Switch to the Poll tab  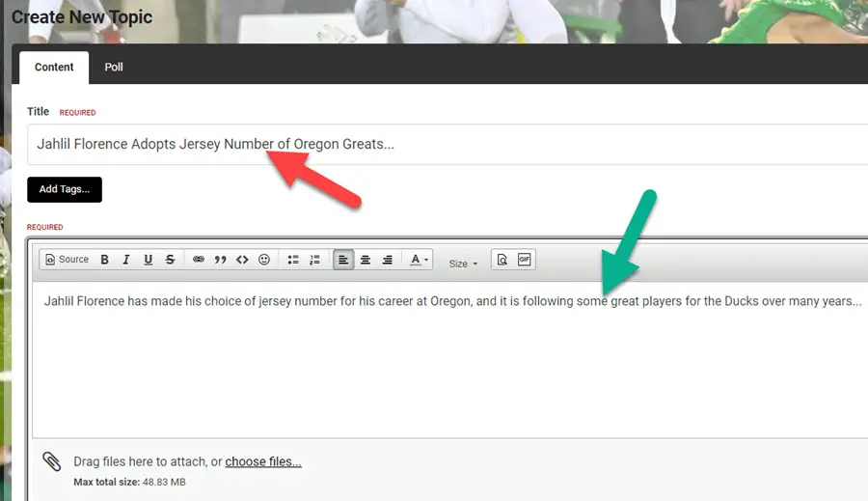tap(114, 68)
